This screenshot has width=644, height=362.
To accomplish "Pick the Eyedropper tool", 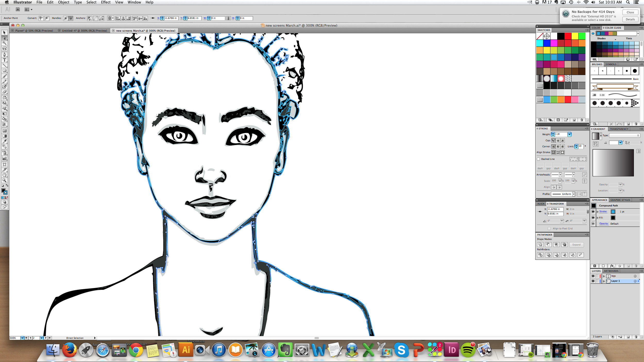I will pos(4,141).
